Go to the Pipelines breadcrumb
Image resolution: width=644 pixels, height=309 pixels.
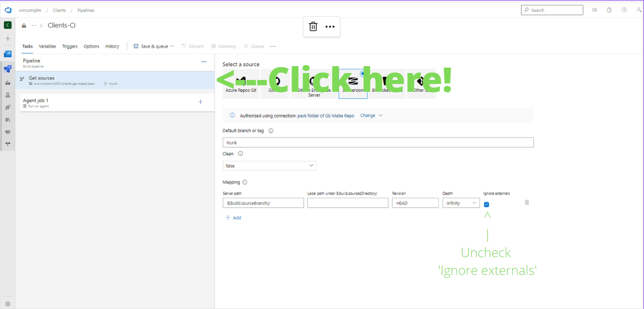(86, 10)
